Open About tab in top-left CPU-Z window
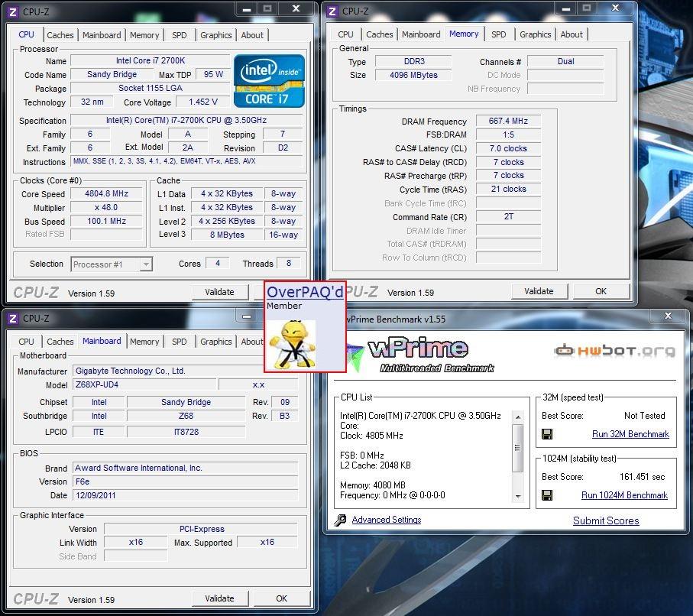Screen dimensions: 693x616 [252, 35]
